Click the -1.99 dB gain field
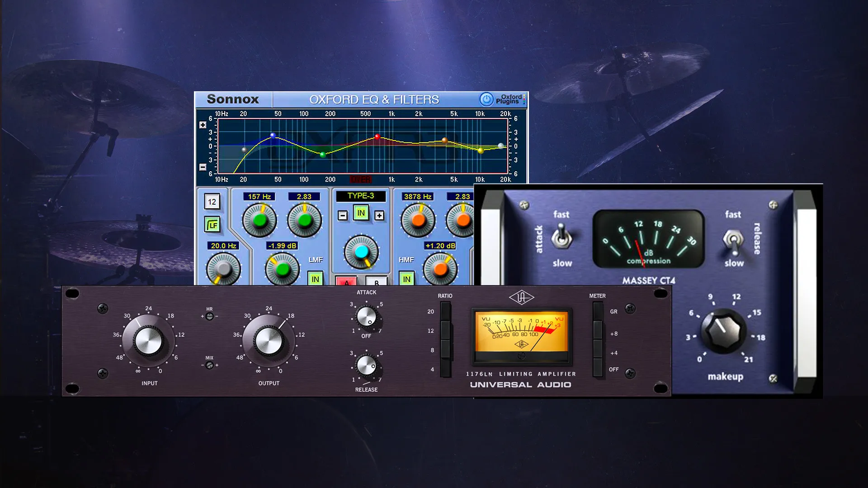868x488 pixels. click(282, 246)
